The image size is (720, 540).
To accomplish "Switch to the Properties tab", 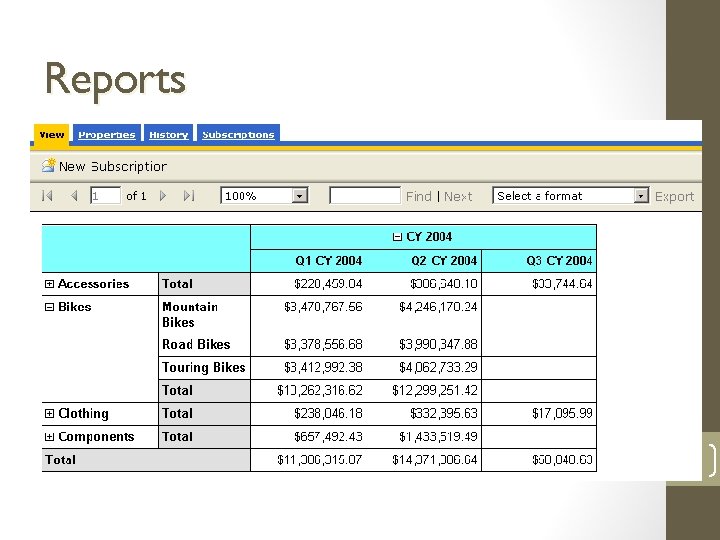I will [x=107, y=135].
